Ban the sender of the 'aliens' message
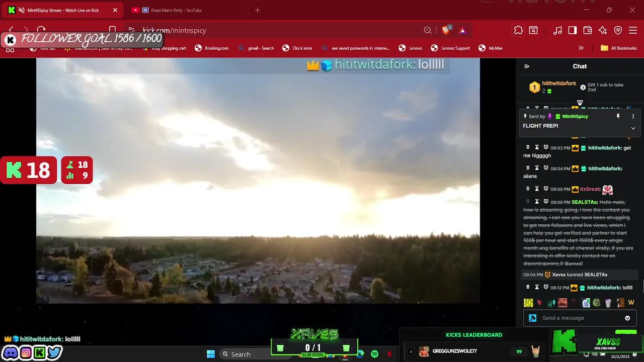Viewport: 644px width, 362px height. (546, 168)
